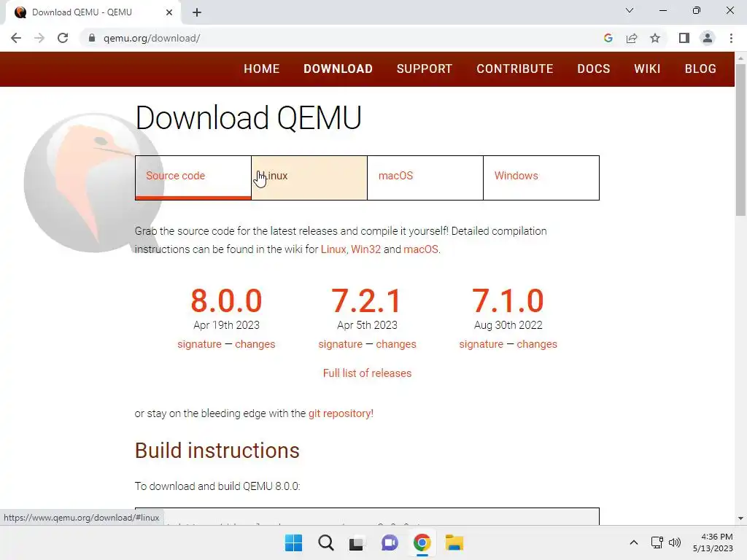
Task: Select the Windows download tab
Action: point(541,178)
